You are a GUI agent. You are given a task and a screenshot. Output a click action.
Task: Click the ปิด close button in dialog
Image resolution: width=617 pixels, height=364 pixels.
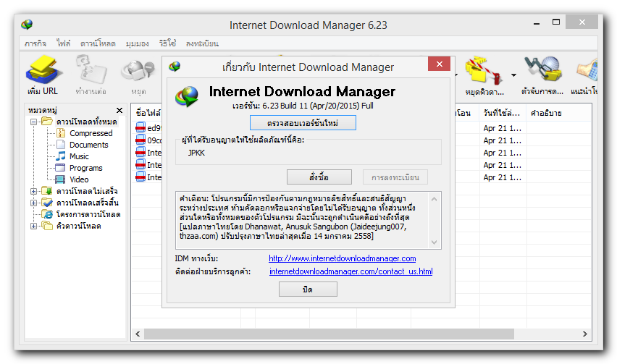(x=308, y=289)
